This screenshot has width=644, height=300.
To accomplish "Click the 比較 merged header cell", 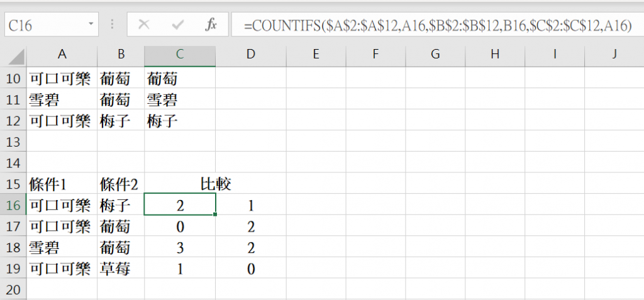I will (216, 184).
